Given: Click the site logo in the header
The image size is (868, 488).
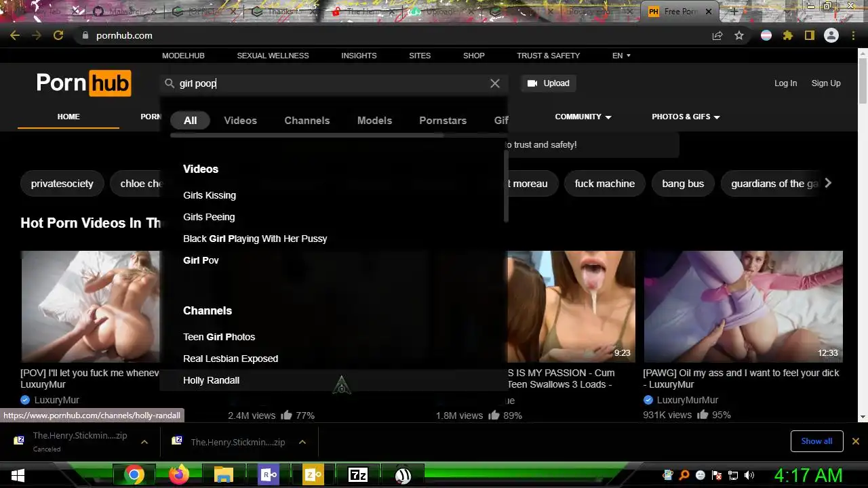Looking at the screenshot, I should coord(83,83).
